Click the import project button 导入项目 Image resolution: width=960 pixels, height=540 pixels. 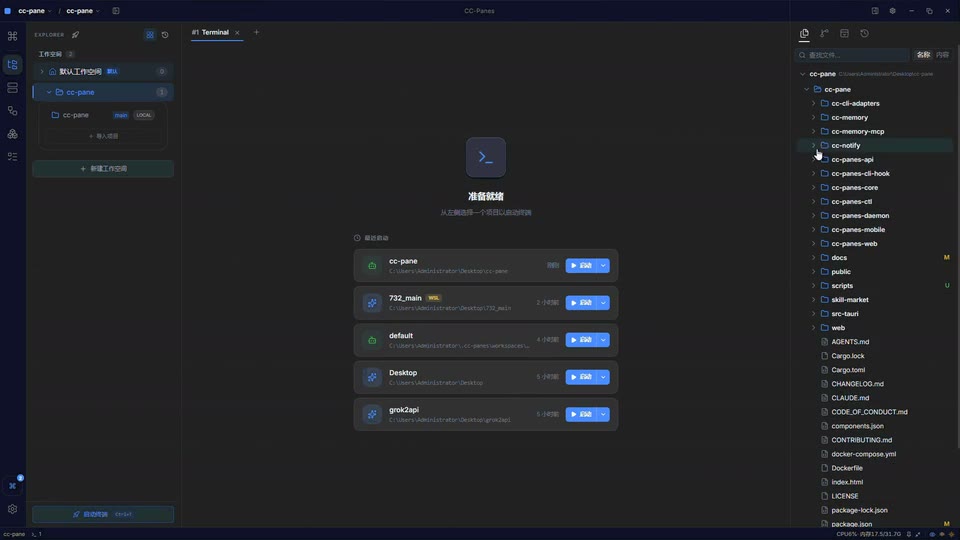coord(103,136)
